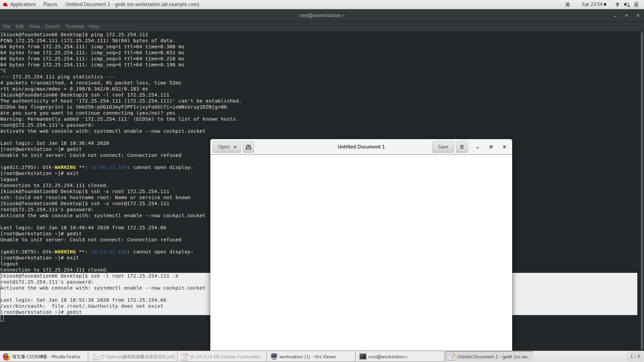Switch to gedit Untitled Document taskbar entry
644x362 pixels.
click(x=490, y=357)
